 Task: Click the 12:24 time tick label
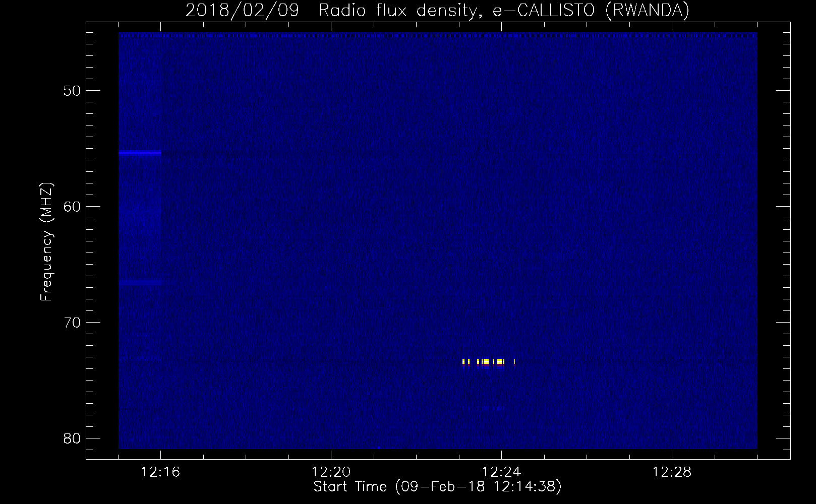click(501, 472)
